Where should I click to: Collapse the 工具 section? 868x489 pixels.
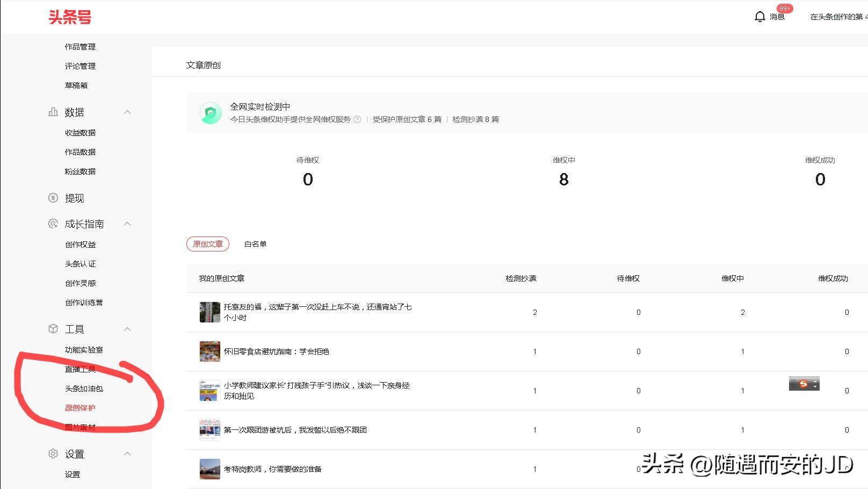(x=127, y=328)
